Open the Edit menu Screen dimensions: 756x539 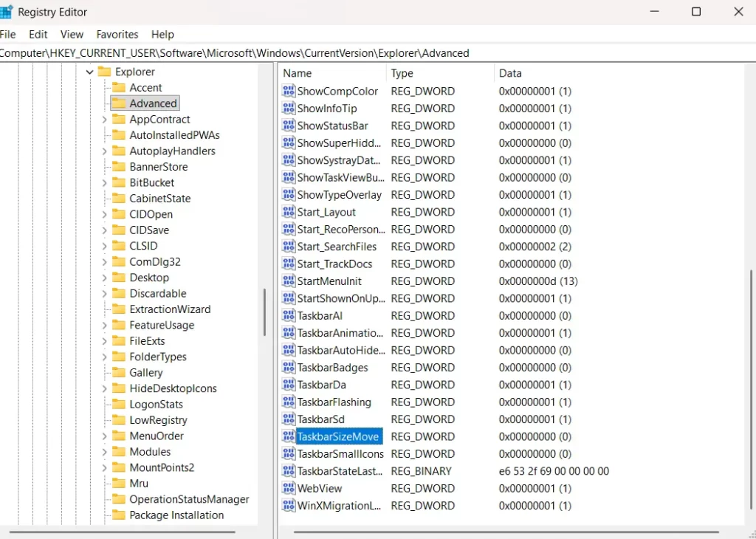pyautogui.click(x=38, y=34)
